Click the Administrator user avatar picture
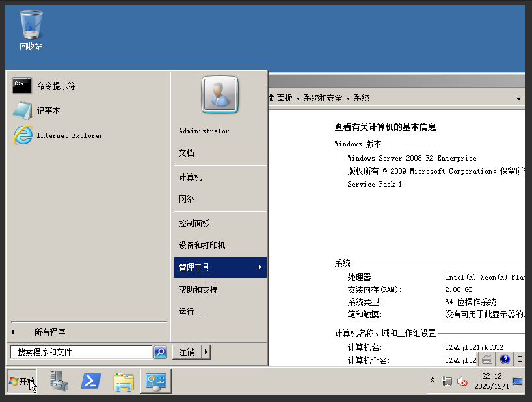Image resolution: width=532 pixels, height=402 pixels. pos(220,95)
